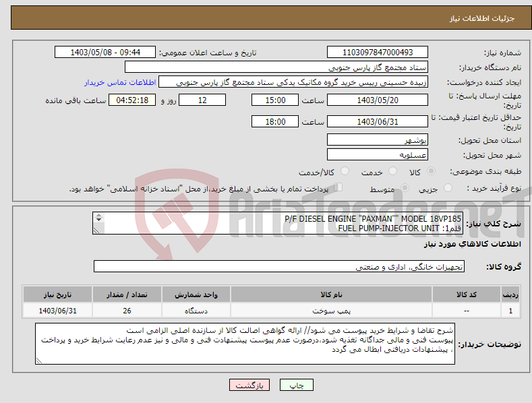532x403 pixels.
Task: Click remaining time field 04:52:18
Action: 132,100
